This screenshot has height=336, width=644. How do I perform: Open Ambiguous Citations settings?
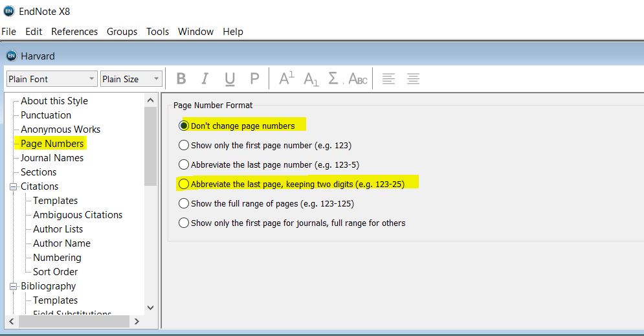(78, 215)
